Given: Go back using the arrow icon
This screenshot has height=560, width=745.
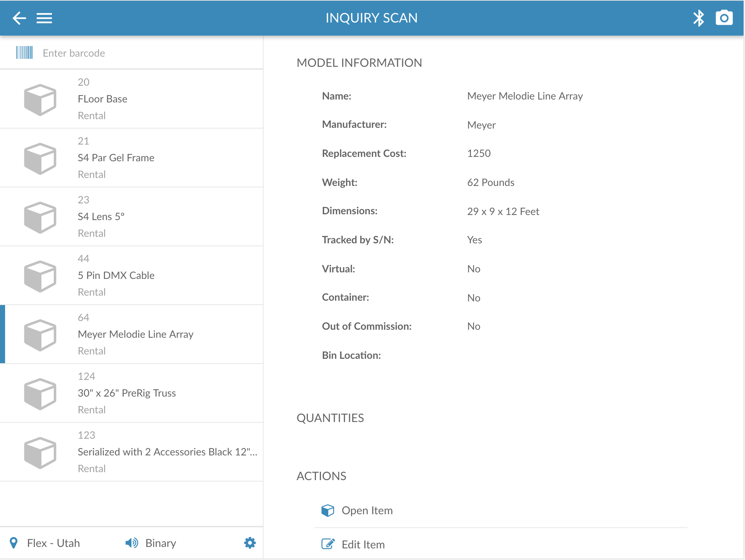Looking at the screenshot, I should click(x=19, y=18).
